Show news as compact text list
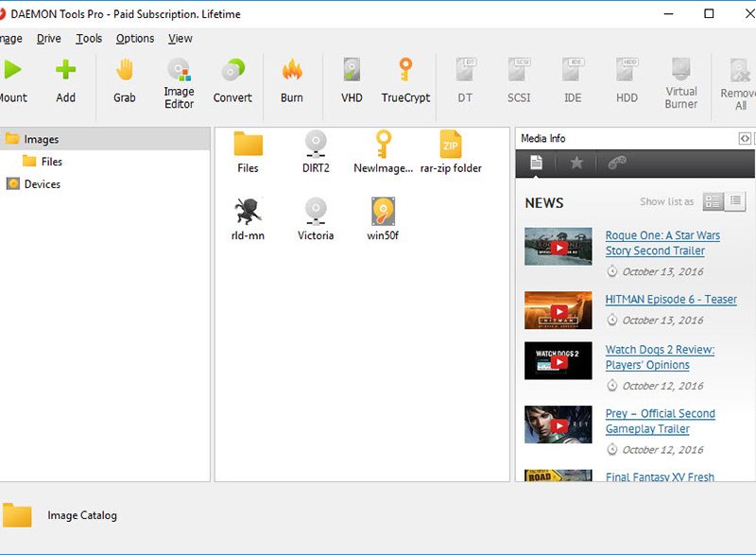The height and width of the screenshot is (555, 756). tap(735, 201)
